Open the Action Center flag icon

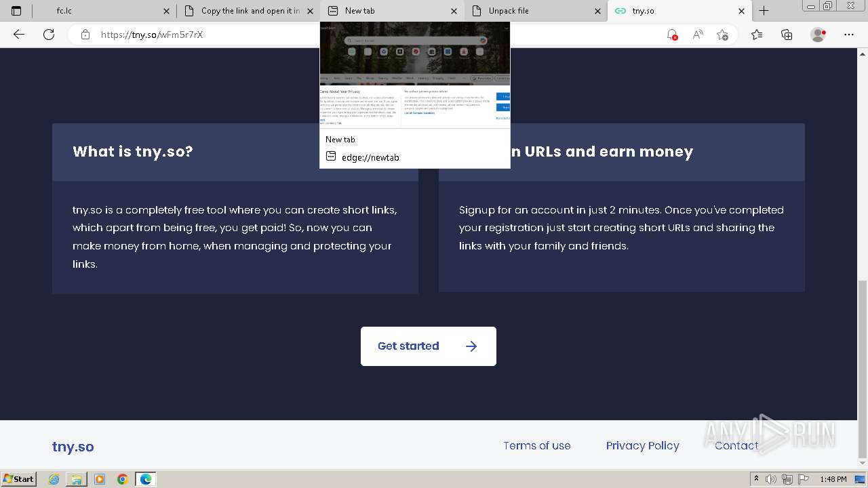coord(803,479)
